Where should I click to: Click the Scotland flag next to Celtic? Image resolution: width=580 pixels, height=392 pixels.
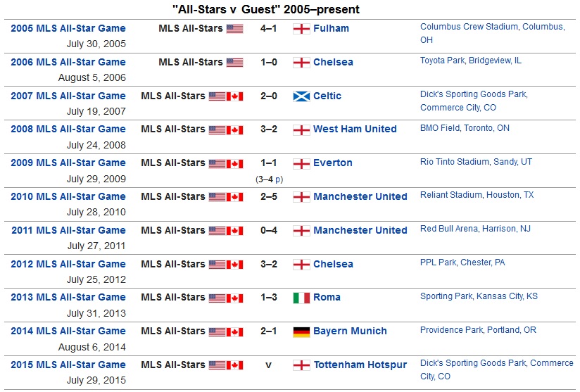coord(301,96)
